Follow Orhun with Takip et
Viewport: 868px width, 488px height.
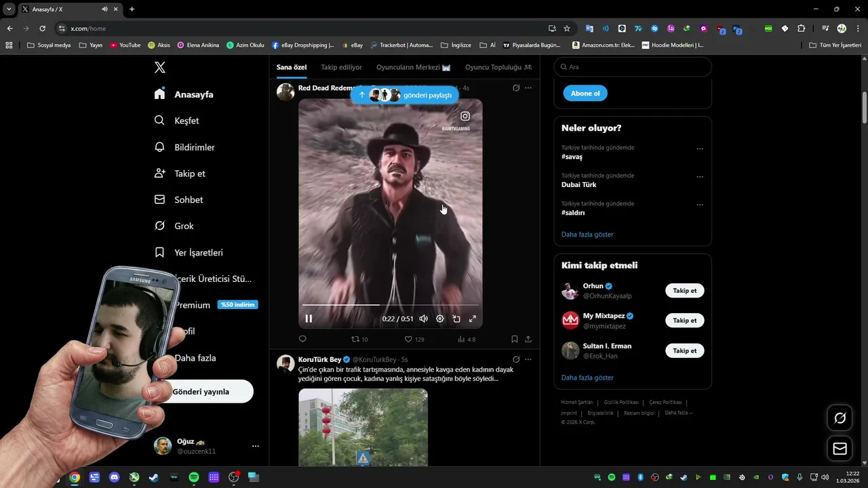[x=685, y=291]
